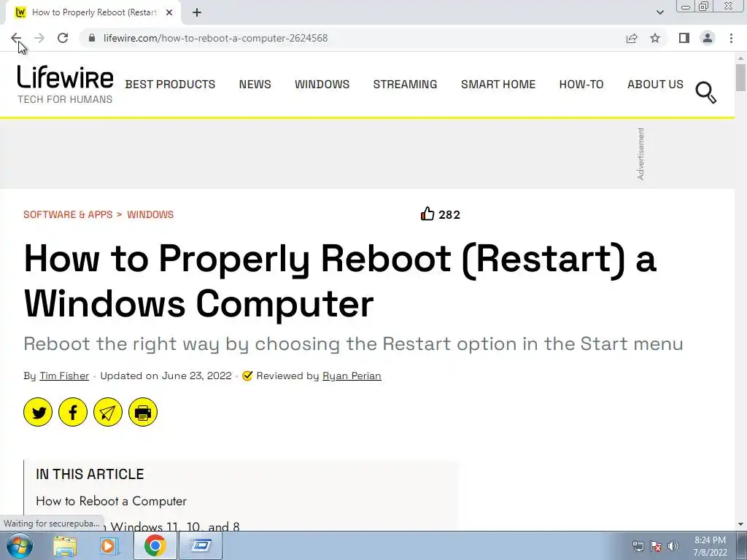Click the In This Article heading

[x=90, y=474]
